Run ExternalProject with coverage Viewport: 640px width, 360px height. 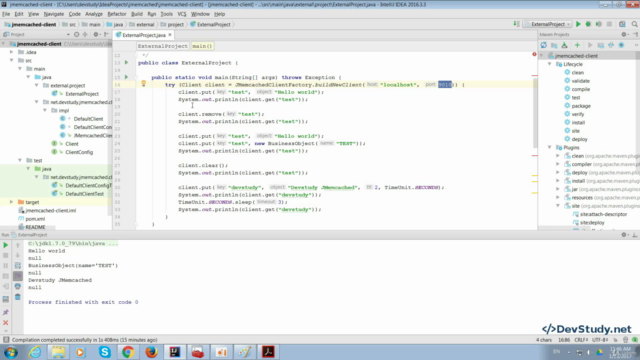click(x=598, y=24)
